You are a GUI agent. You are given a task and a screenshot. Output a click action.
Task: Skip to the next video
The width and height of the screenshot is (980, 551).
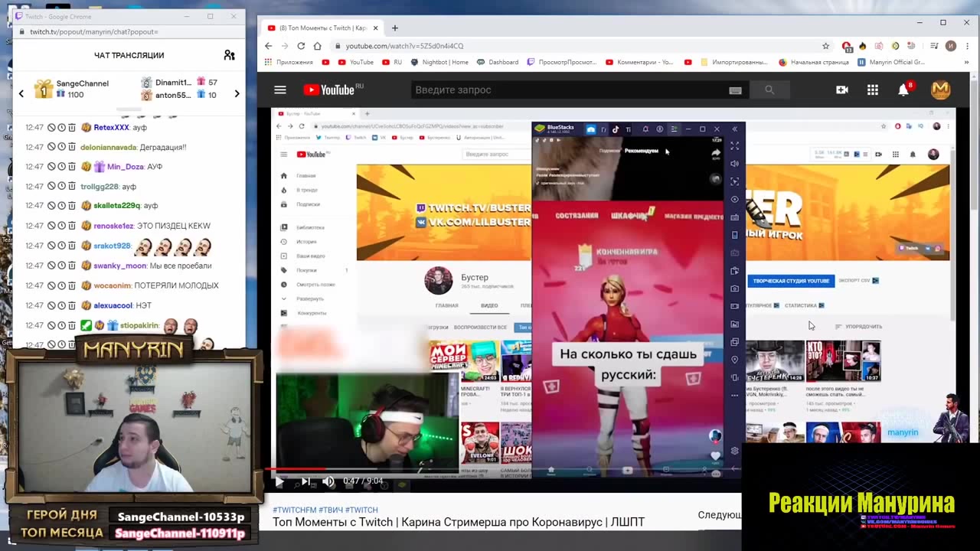click(305, 481)
